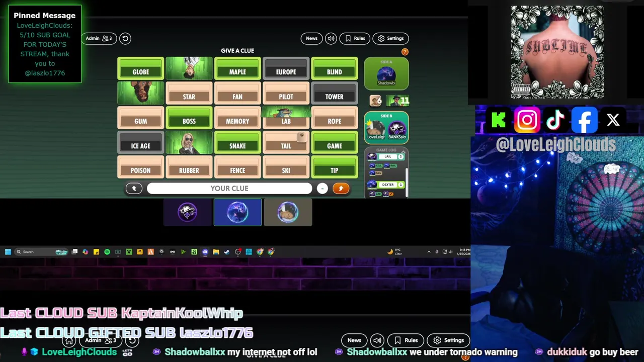Toggle game sound with the speaker icon

pyautogui.click(x=331, y=38)
